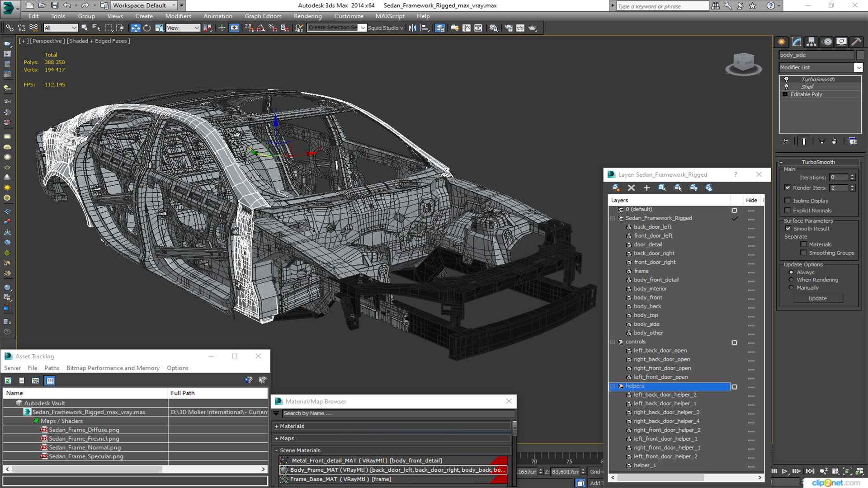This screenshot has width=868, height=488.
Task: Open the Create command panel tab
Action: [782, 42]
